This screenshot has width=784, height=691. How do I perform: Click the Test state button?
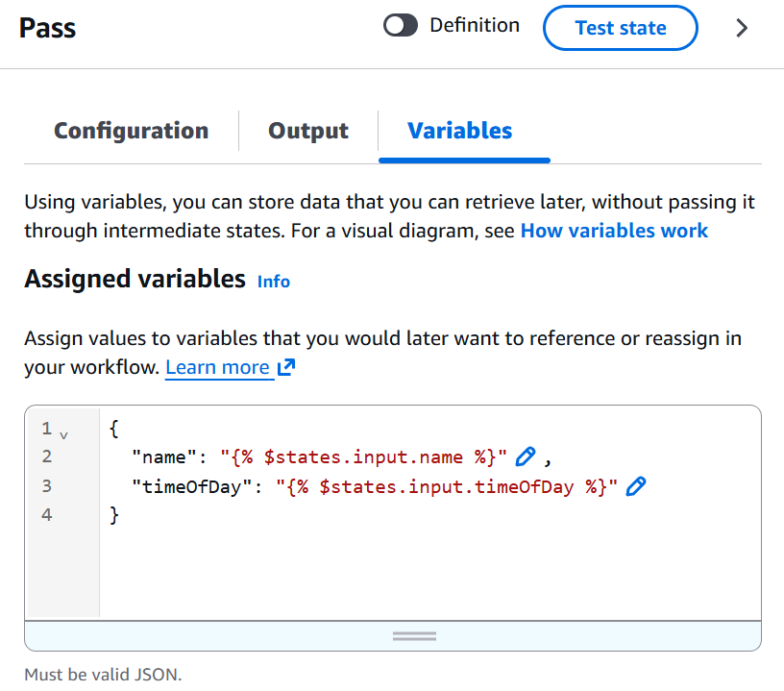pyautogui.click(x=620, y=28)
